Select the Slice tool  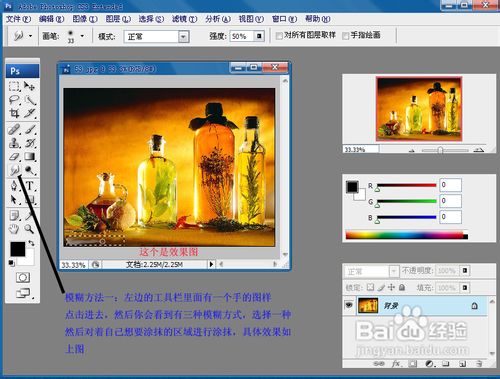[30, 113]
